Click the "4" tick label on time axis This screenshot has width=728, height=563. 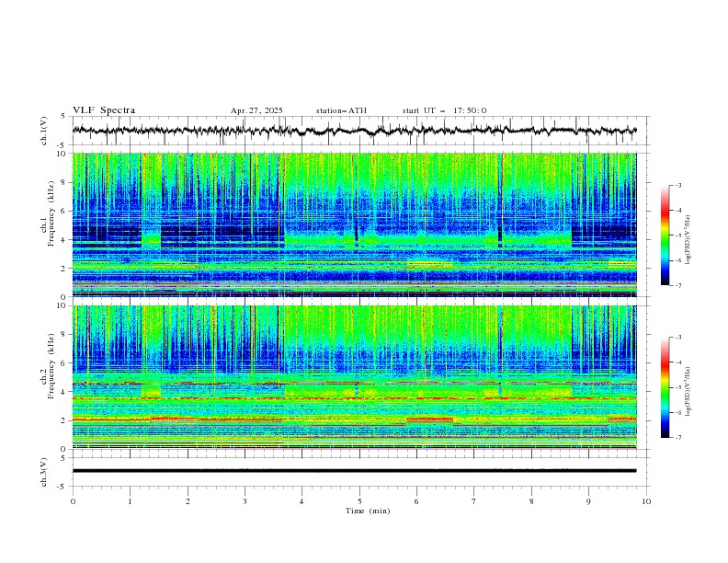301,501
